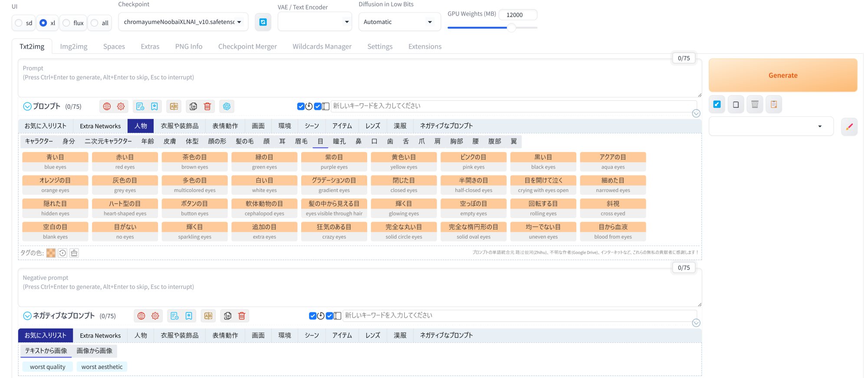The height and width of the screenshot is (378, 868).
Task: Collapse the プロンプト section with circle chevron
Action: pos(27,106)
